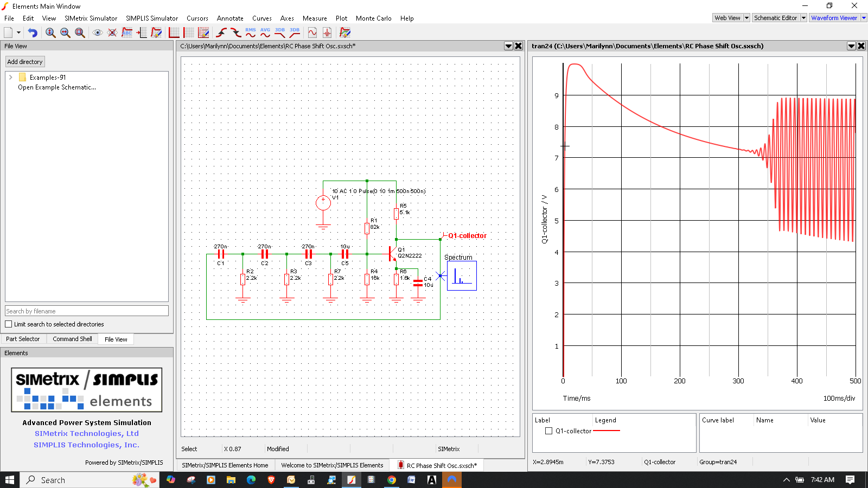Select the V1 voltage source symbol

click(x=323, y=203)
